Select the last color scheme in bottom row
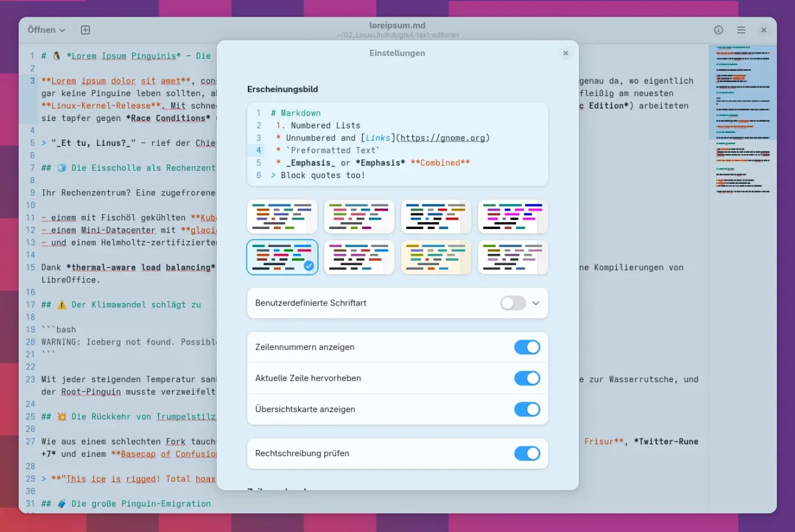 pos(513,257)
